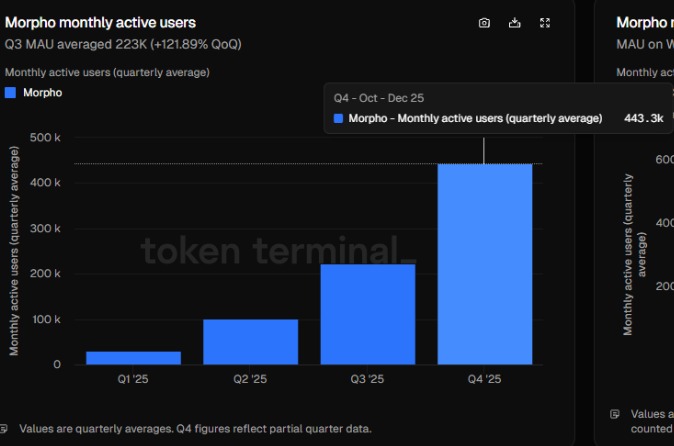Toggle the Morpho legend series

click(34, 93)
